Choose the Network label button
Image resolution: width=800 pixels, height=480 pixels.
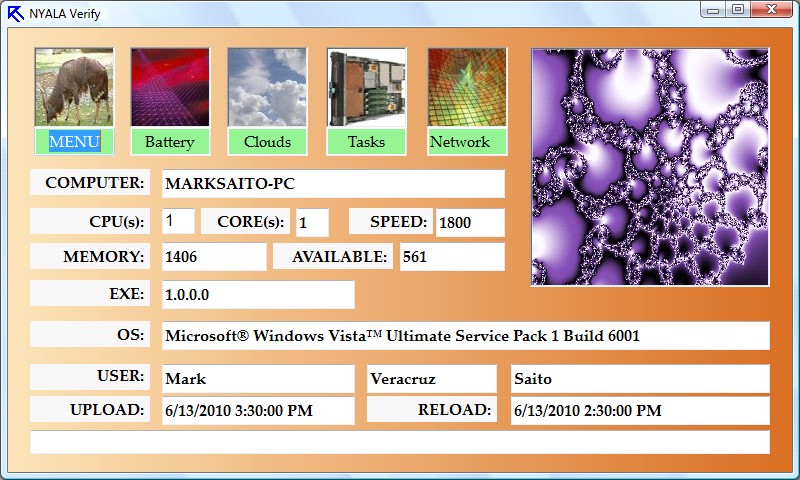(x=466, y=141)
